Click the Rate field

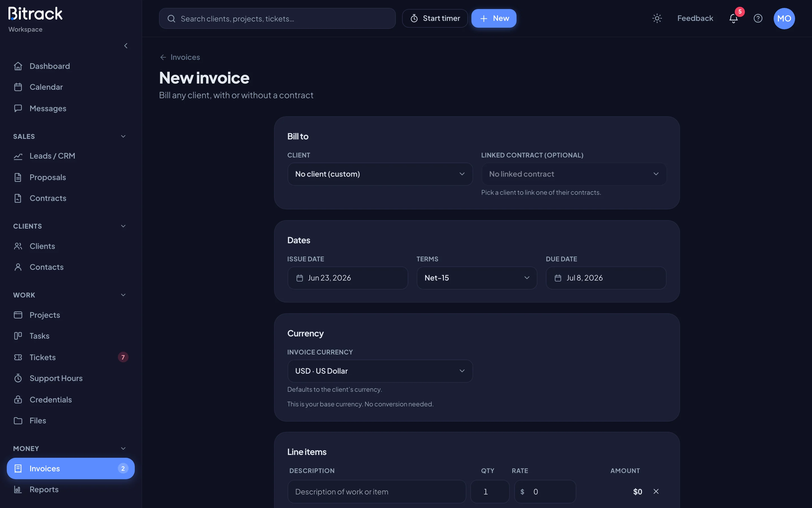pos(545,492)
